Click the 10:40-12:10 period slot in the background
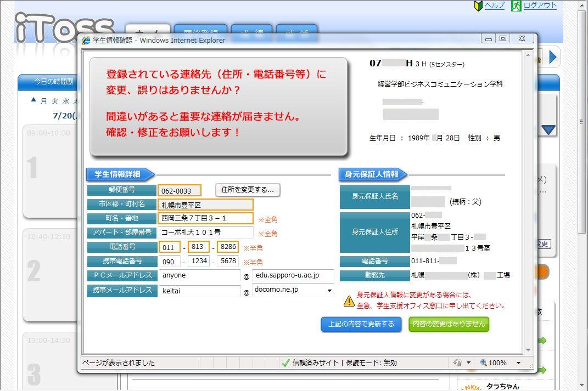This screenshot has width=588, height=391. [51, 275]
